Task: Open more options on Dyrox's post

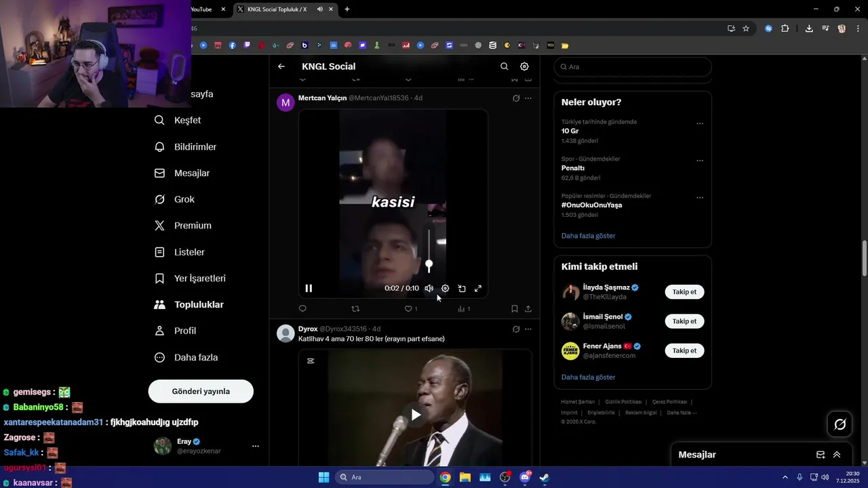Action: (x=528, y=329)
